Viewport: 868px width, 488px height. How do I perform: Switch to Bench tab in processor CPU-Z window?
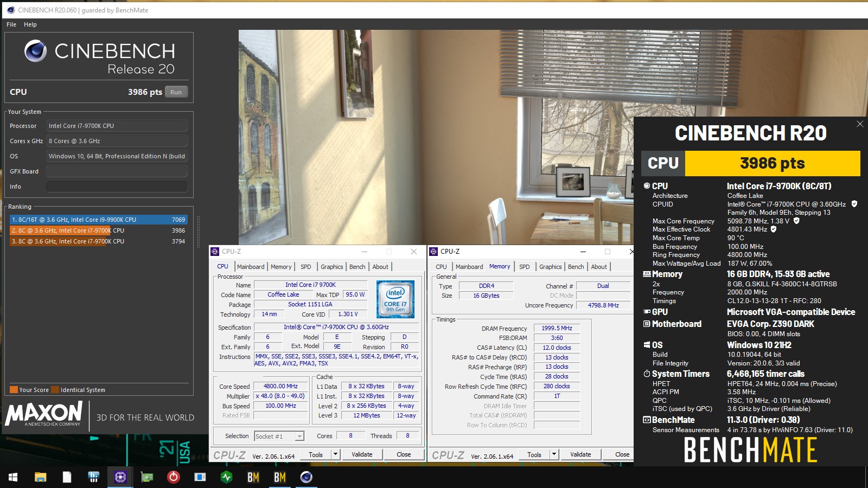357,267
